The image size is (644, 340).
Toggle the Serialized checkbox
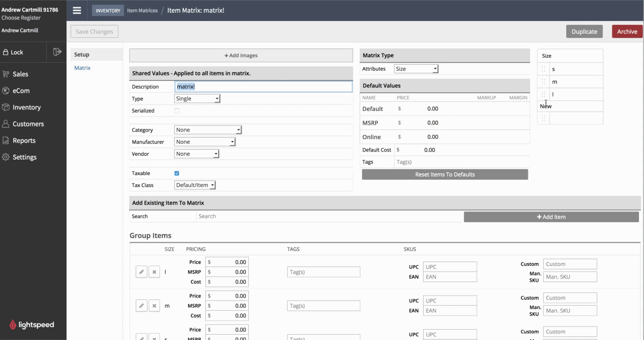(x=177, y=111)
